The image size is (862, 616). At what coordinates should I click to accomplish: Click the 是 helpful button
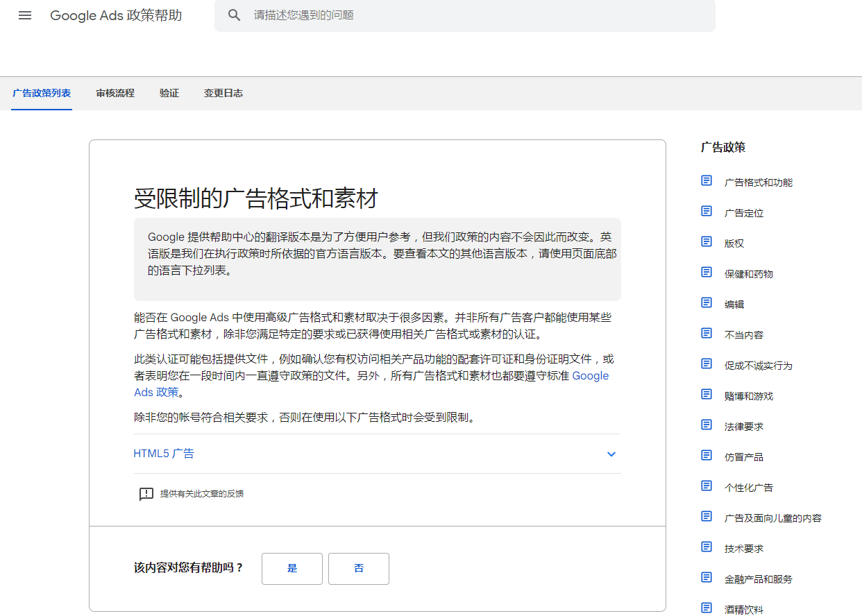coord(292,569)
